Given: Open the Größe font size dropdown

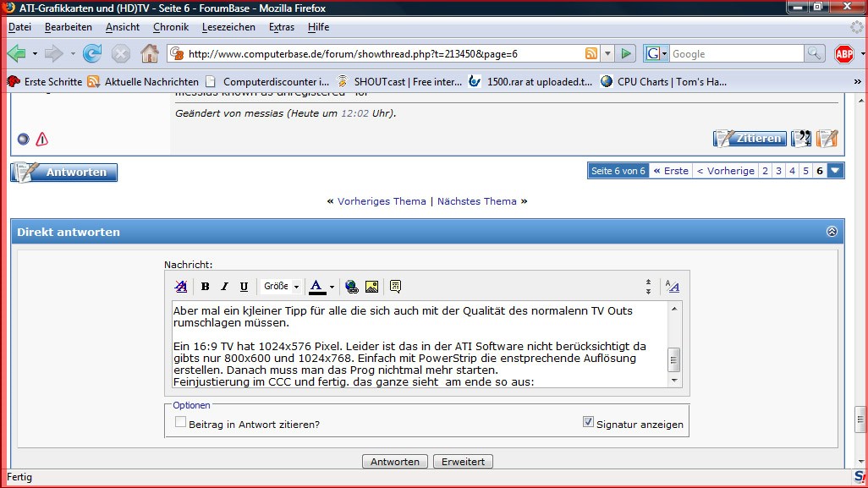Looking at the screenshot, I should tap(281, 286).
